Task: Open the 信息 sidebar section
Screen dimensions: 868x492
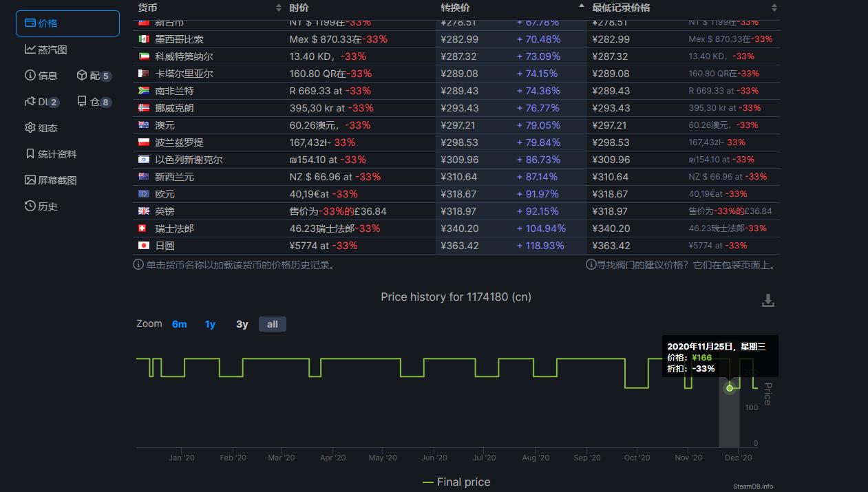Action: pyautogui.click(x=40, y=76)
